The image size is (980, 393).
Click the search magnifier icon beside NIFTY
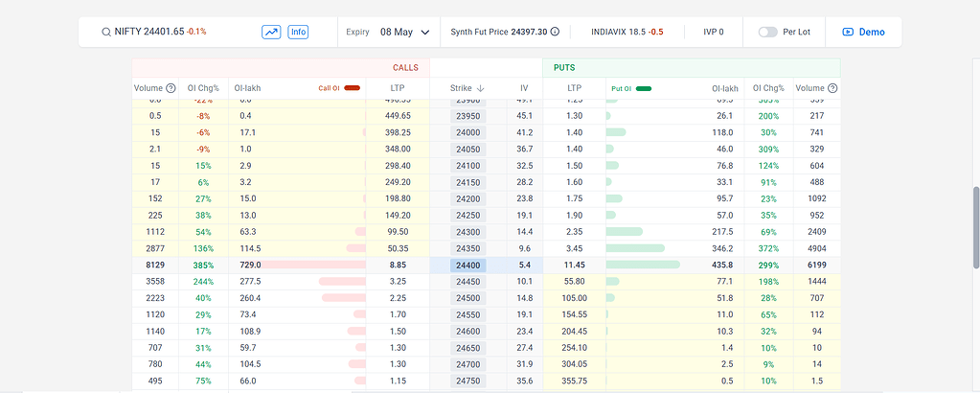[105, 32]
